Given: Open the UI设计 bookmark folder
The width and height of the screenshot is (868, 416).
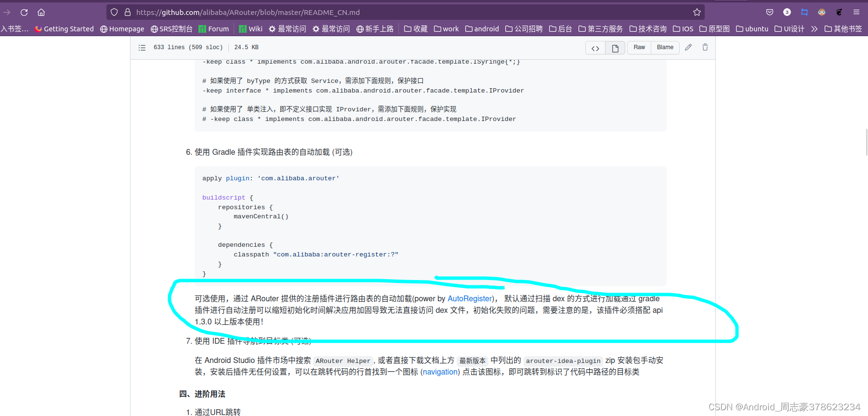Looking at the screenshot, I should (x=789, y=29).
